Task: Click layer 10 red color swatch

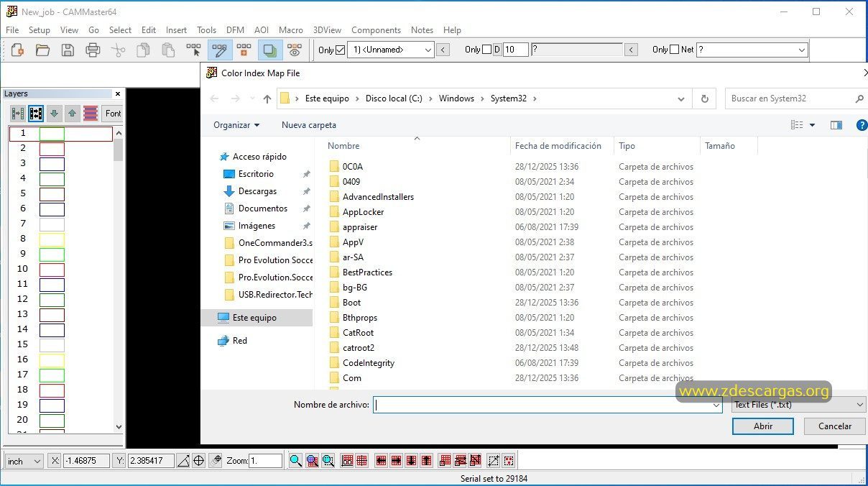Action: (x=52, y=270)
